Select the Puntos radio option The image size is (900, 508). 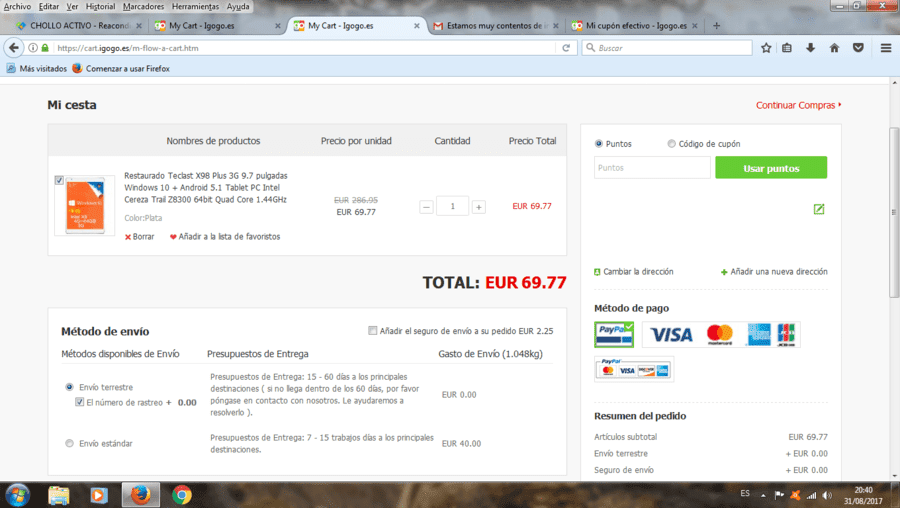point(599,144)
